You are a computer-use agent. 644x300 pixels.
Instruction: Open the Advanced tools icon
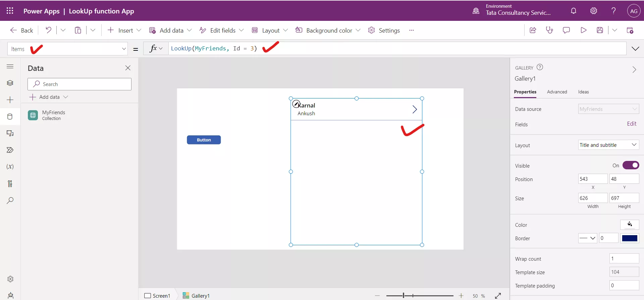[x=10, y=183]
